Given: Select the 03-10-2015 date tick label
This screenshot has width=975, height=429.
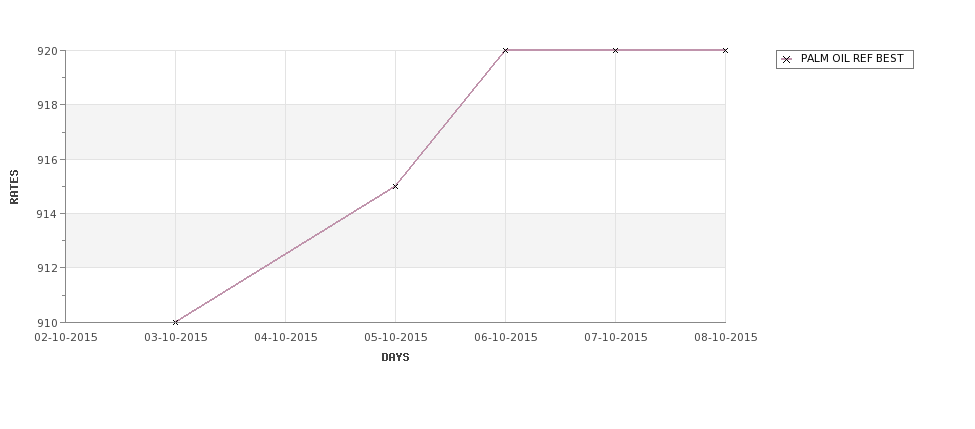Looking at the screenshot, I should pyautogui.click(x=176, y=338).
